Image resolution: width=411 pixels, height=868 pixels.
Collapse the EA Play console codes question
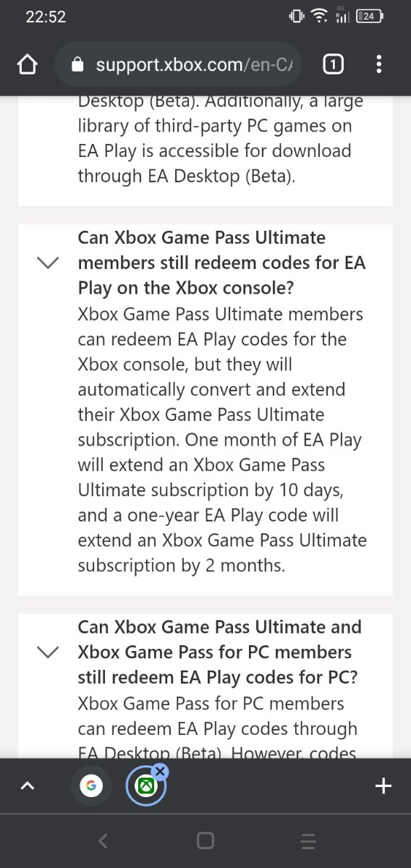pyautogui.click(x=48, y=264)
